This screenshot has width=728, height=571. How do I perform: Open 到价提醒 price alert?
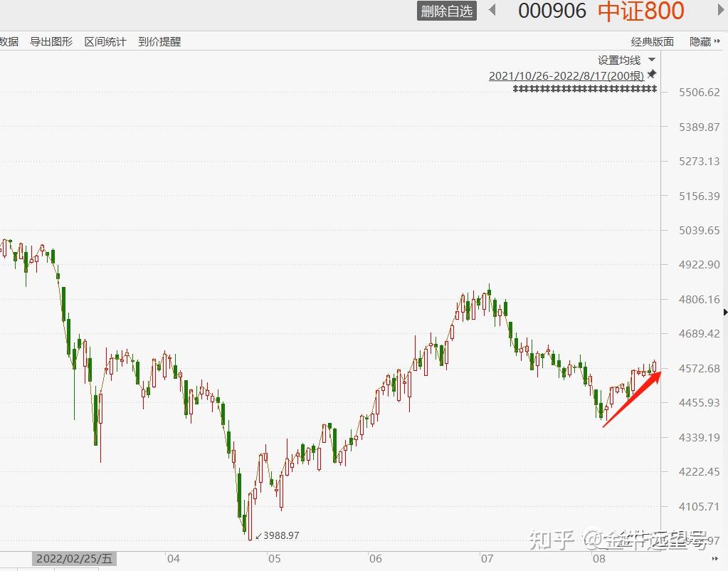159,42
